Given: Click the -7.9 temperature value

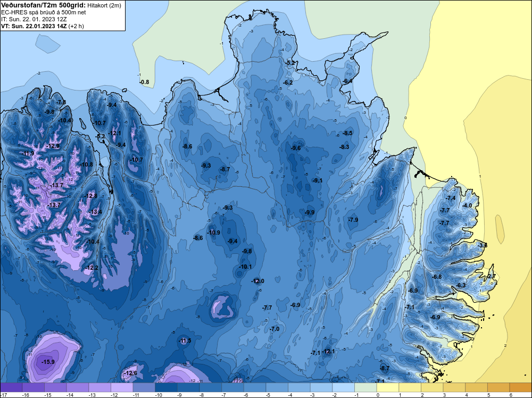Looking at the screenshot, I should (353, 220).
